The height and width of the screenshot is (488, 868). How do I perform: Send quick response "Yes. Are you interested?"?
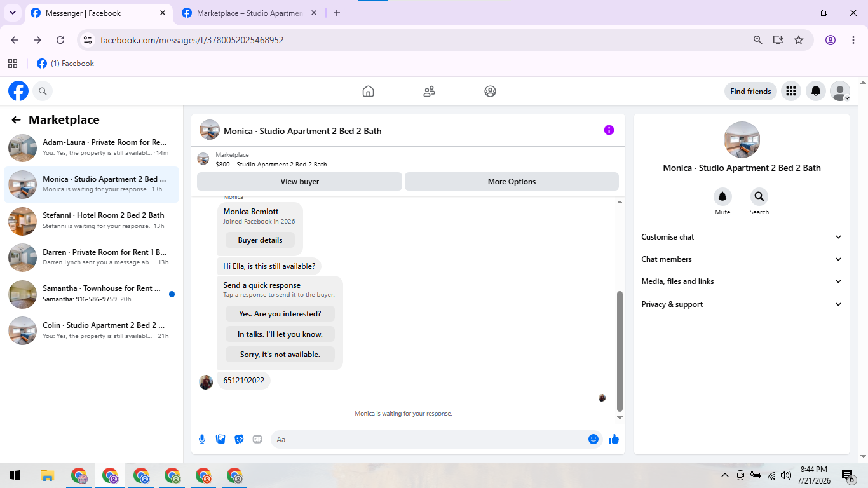(x=280, y=314)
